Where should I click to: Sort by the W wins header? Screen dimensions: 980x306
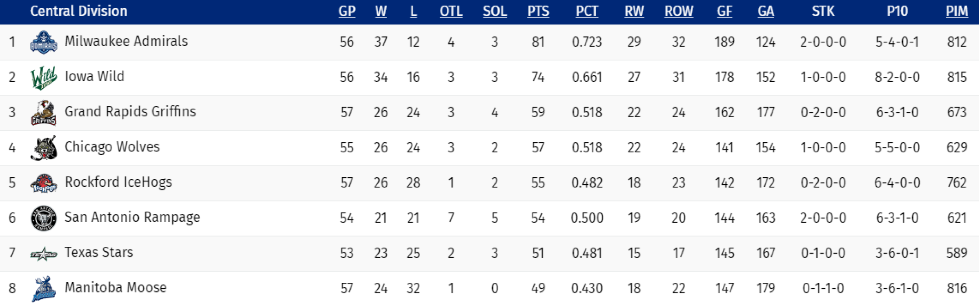pos(381,11)
